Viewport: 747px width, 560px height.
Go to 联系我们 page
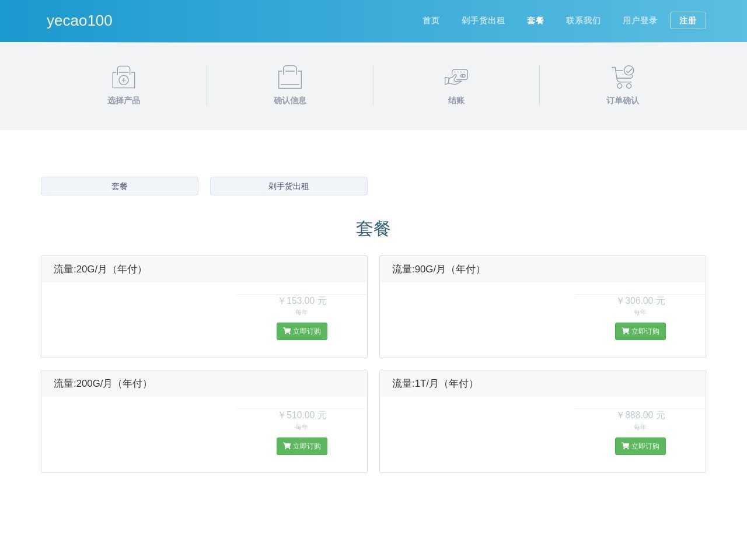(583, 20)
